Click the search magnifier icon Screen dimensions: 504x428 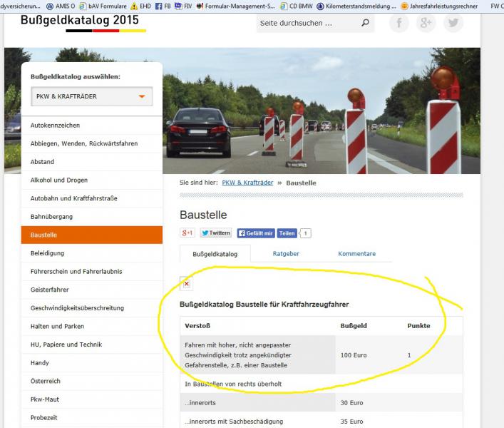point(365,23)
